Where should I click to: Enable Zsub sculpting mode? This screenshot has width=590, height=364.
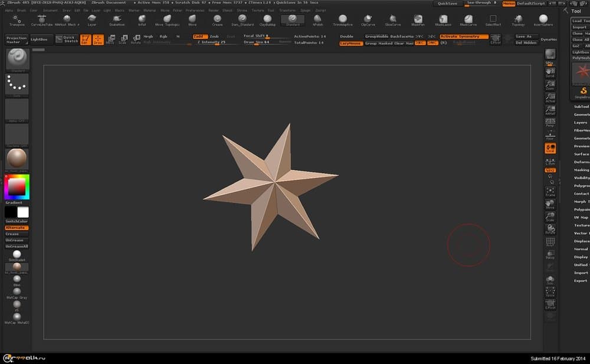point(214,37)
